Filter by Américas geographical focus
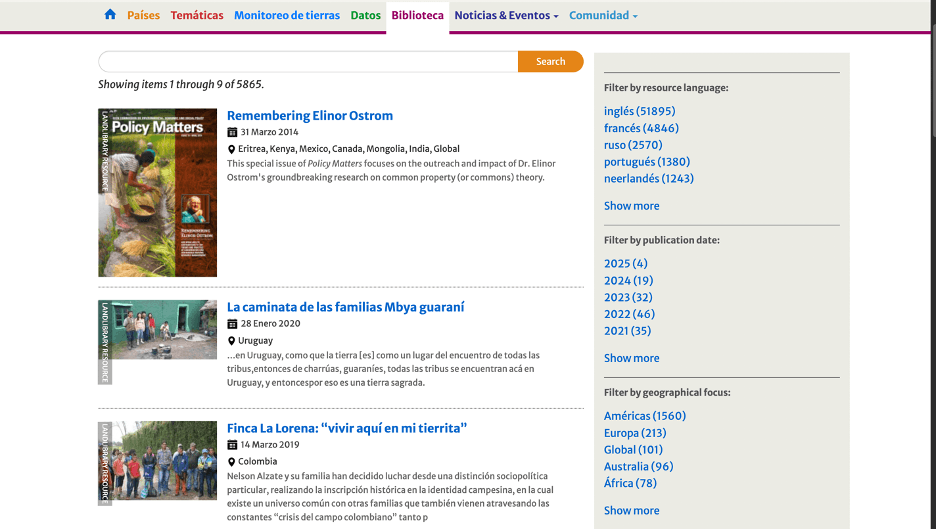This screenshot has width=936, height=530. (644, 416)
